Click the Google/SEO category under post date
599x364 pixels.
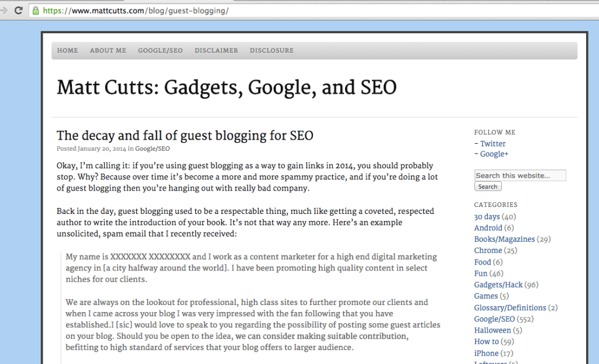tap(153, 149)
